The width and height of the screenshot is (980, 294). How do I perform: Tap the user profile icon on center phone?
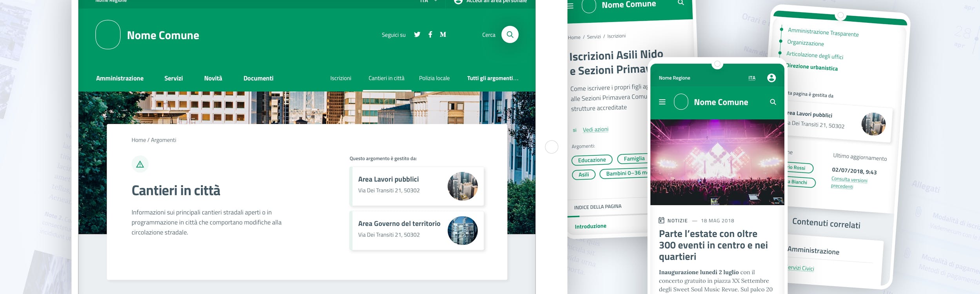pyautogui.click(x=771, y=78)
